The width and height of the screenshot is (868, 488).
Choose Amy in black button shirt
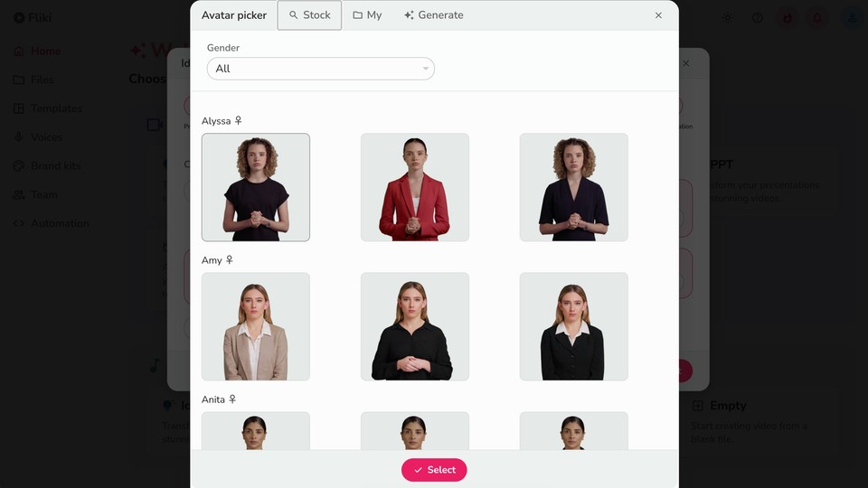point(415,326)
